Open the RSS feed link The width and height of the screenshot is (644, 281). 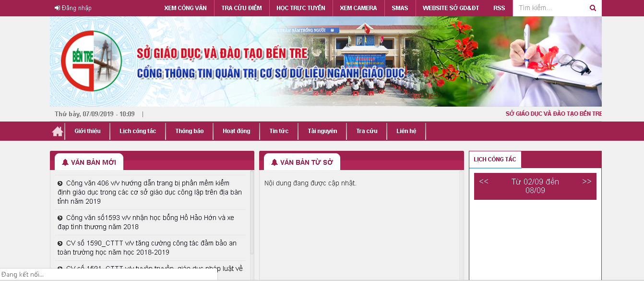click(499, 8)
